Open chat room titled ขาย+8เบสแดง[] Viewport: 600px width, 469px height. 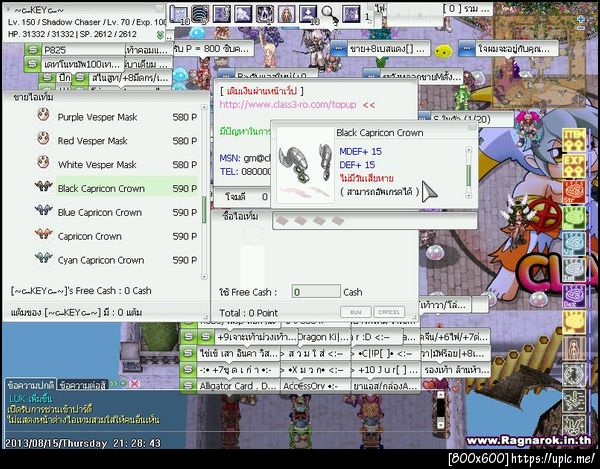click(x=381, y=49)
